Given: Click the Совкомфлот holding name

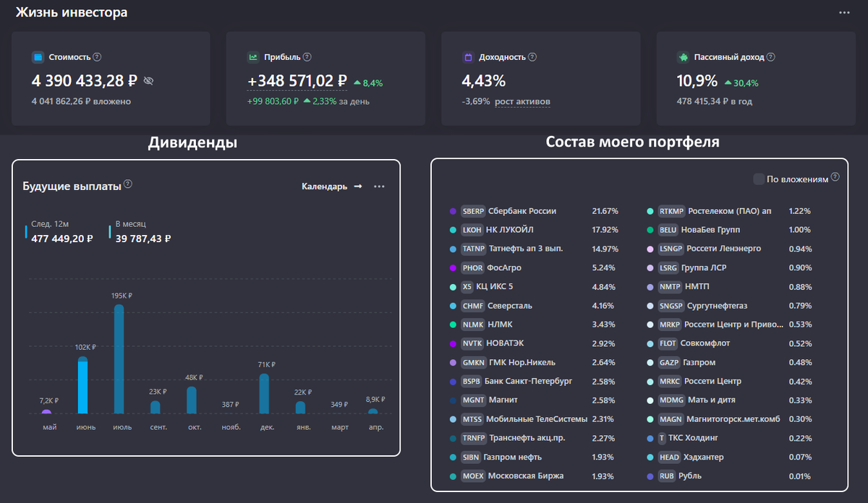Looking at the screenshot, I should pyautogui.click(x=707, y=343).
